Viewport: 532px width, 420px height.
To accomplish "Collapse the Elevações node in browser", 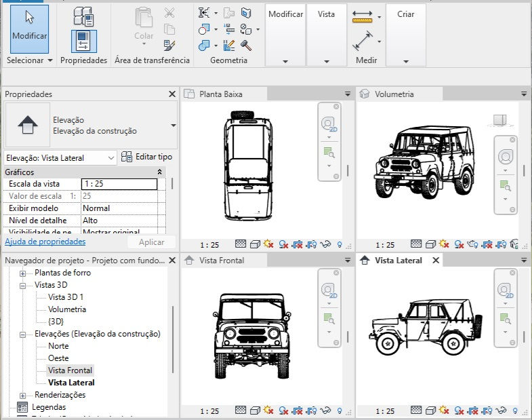I will pyautogui.click(x=22, y=335).
